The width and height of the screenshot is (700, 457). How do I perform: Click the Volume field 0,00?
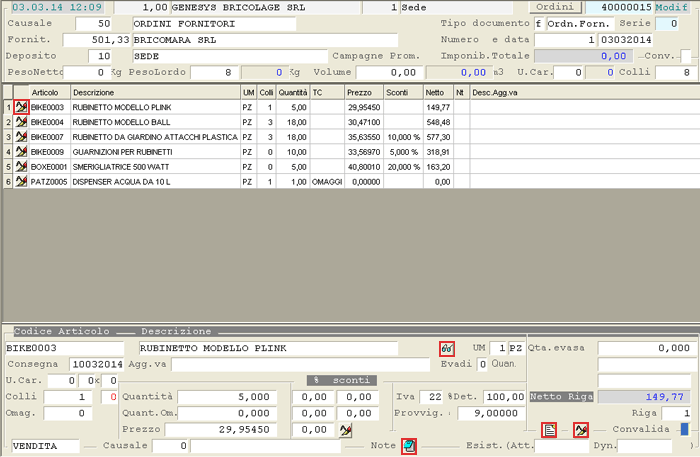click(388, 72)
